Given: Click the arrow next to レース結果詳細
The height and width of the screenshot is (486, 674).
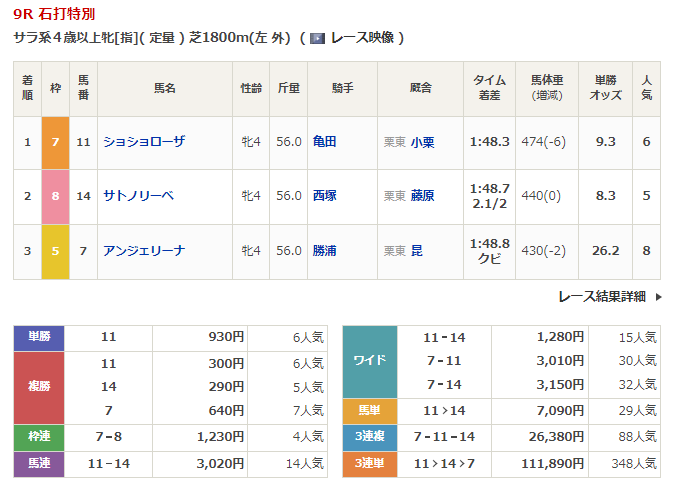Looking at the screenshot, I should 658,296.
